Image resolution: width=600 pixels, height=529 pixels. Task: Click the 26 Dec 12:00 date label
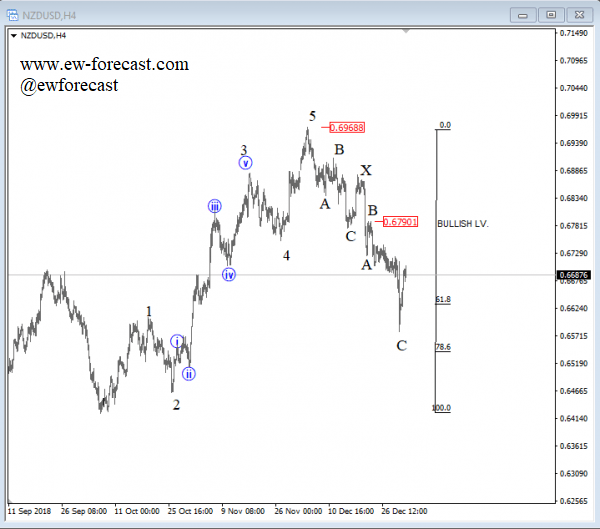[x=404, y=511]
